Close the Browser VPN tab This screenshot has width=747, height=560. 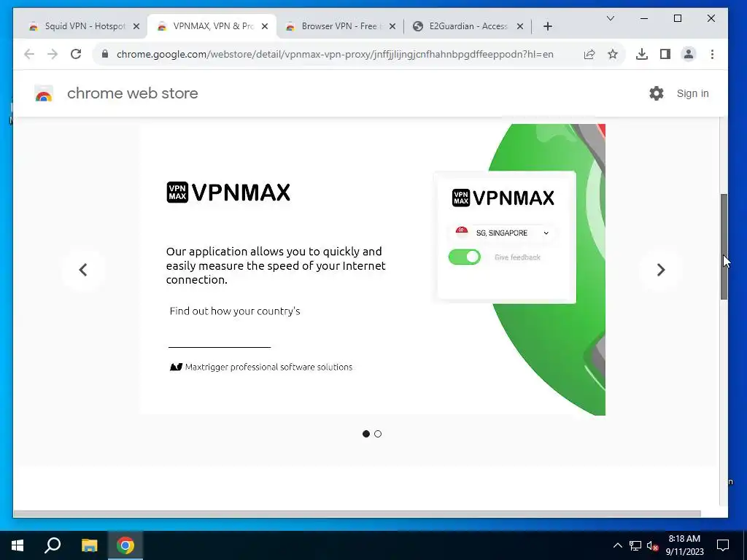pyautogui.click(x=392, y=26)
